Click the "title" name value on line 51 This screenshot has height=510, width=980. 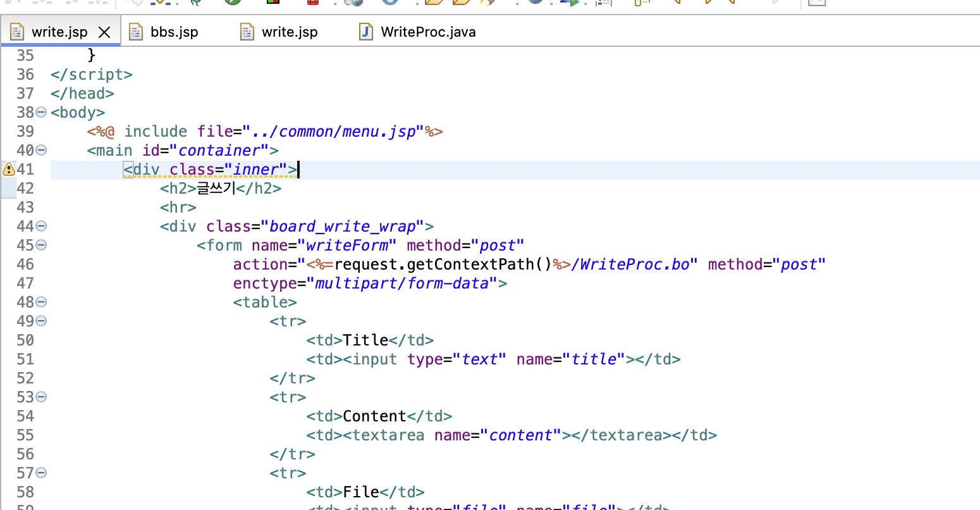(594, 359)
